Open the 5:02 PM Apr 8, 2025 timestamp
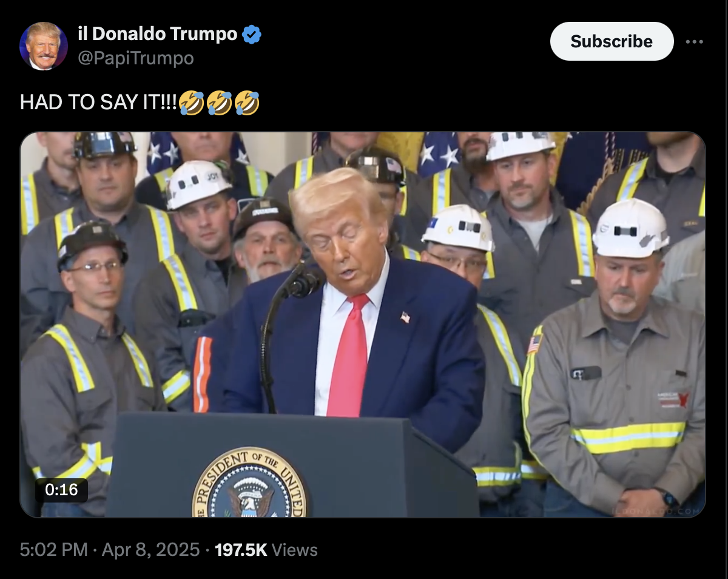 coord(110,550)
